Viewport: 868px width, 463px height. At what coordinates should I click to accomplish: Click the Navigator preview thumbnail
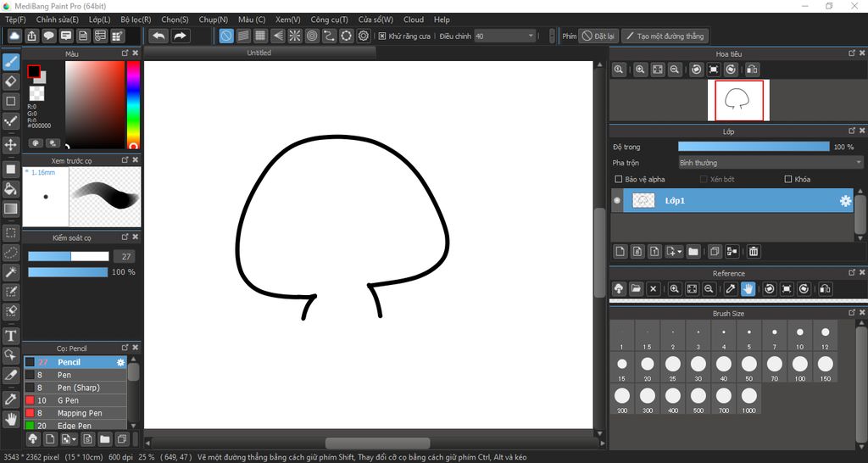coord(738,100)
